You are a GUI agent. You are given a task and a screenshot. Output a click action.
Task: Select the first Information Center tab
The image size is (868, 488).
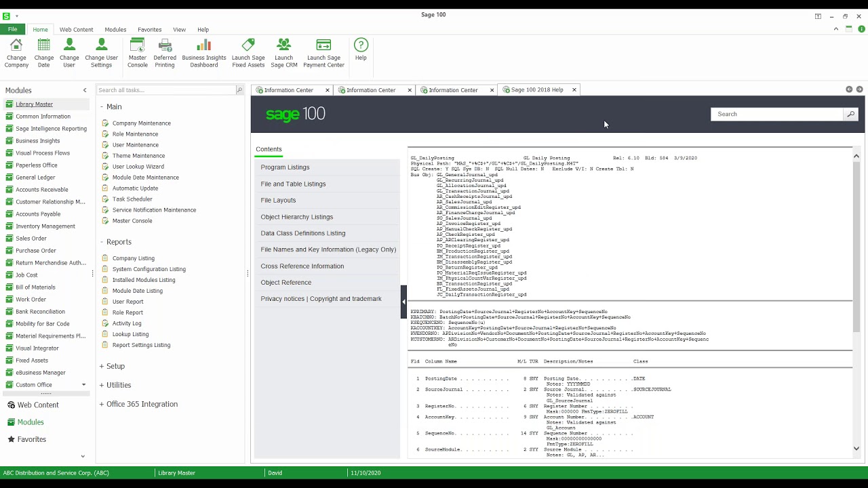pos(288,90)
